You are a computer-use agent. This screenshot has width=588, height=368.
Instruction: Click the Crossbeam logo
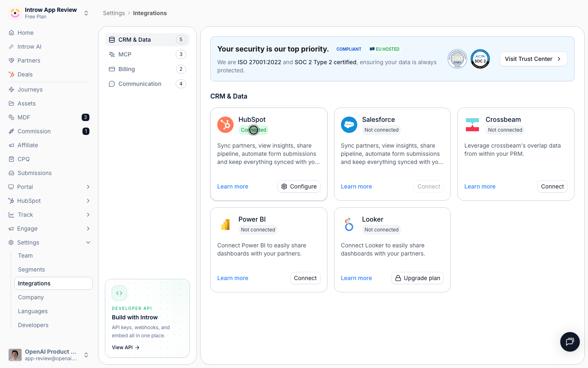(472, 125)
